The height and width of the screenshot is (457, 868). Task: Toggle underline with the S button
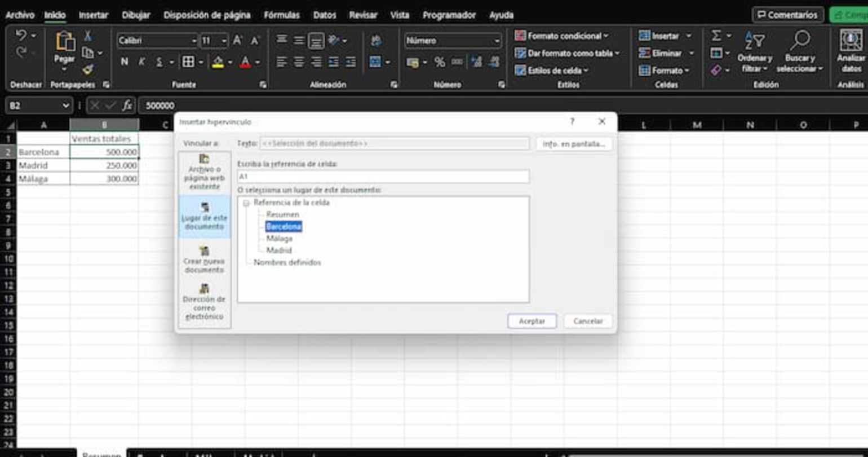coord(159,62)
